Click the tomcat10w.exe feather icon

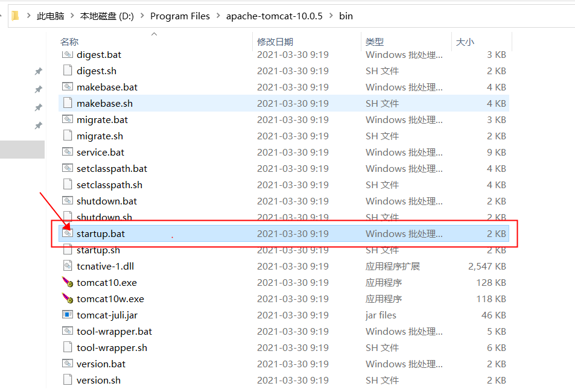(x=68, y=299)
